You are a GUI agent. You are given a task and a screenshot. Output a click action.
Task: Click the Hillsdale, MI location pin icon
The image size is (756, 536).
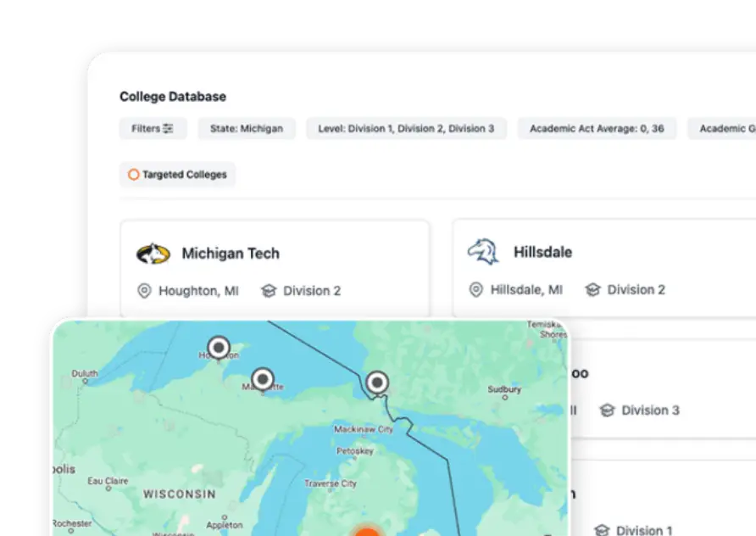475,290
